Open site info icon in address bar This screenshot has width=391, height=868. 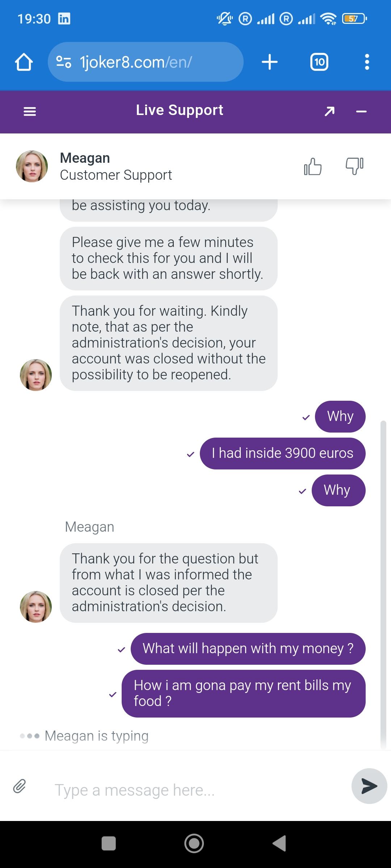coord(64,62)
